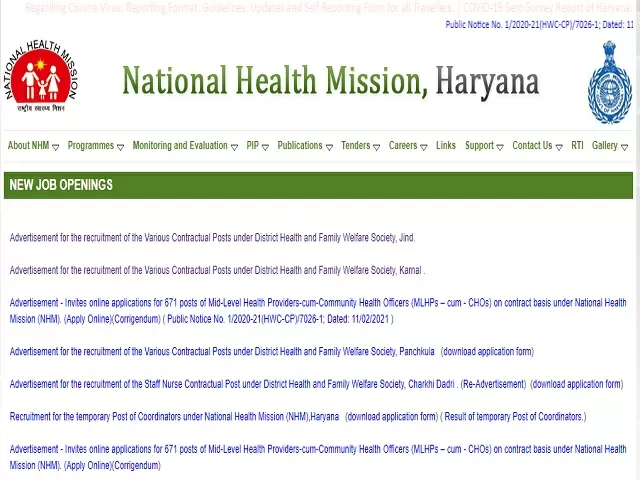The image size is (640, 480).
Task: Open the Karnal contractual posts advertisement
Action: click(x=216, y=270)
